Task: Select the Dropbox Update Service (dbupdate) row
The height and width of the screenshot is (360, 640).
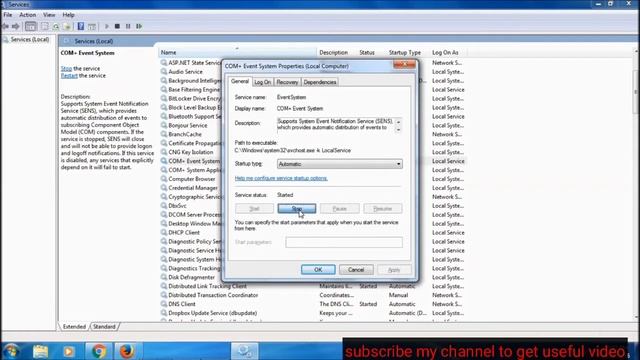Action: pos(313,313)
